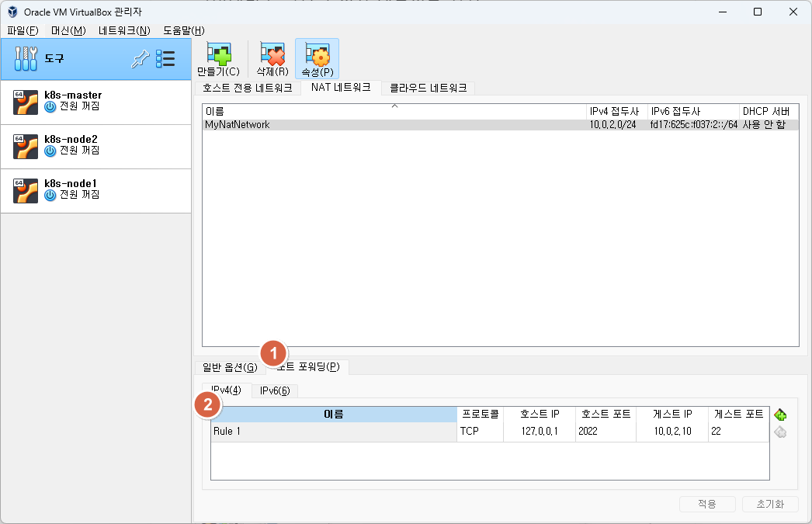The height and width of the screenshot is (524, 812).
Task: Click the TCP protocol cell
Action: 480,432
